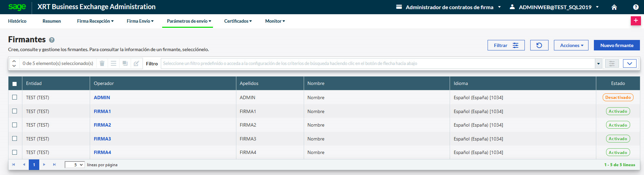Toggle the select-all checkbox in table header
Viewport: 644px width, 175px height.
pos(15,84)
